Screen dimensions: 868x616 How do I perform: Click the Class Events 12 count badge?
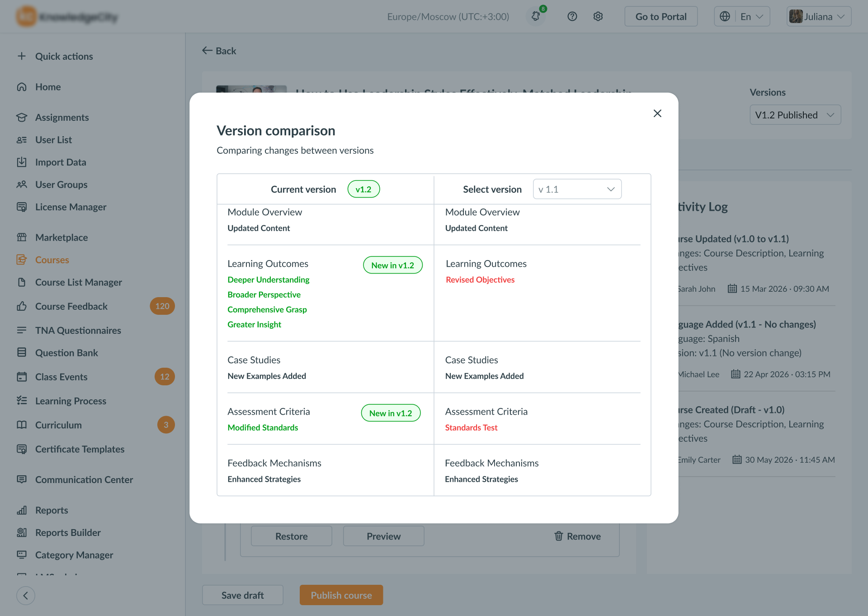point(165,377)
